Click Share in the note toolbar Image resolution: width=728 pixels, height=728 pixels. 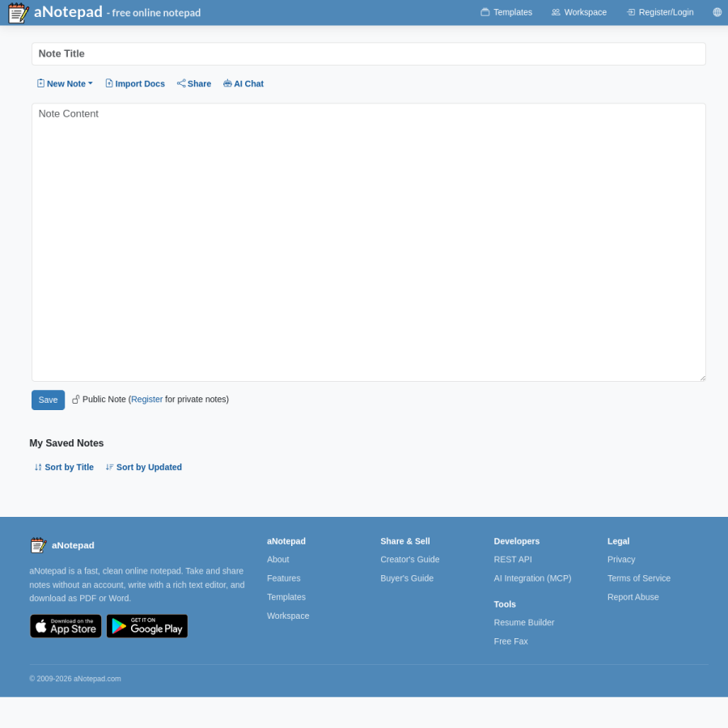tap(194, 83)
